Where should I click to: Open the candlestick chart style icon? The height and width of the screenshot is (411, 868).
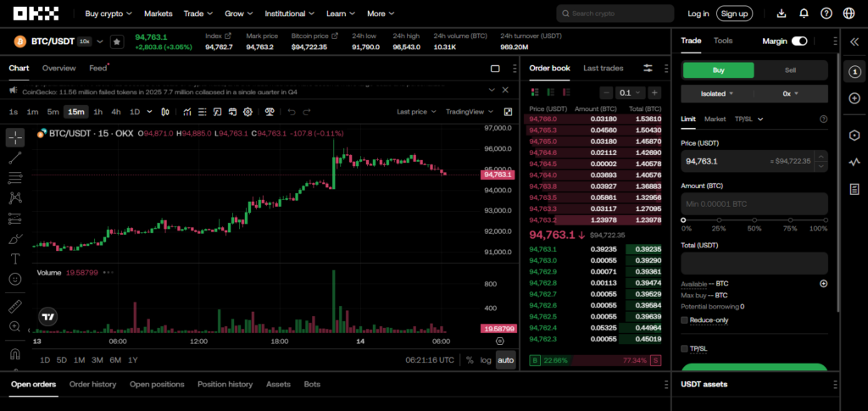pyautogui.click(x=165, y=112)
